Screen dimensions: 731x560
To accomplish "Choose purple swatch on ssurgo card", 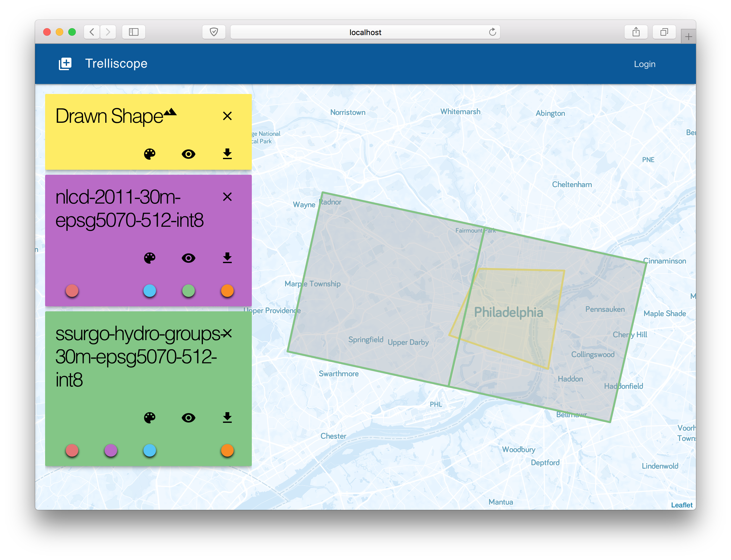I will 111,450.
